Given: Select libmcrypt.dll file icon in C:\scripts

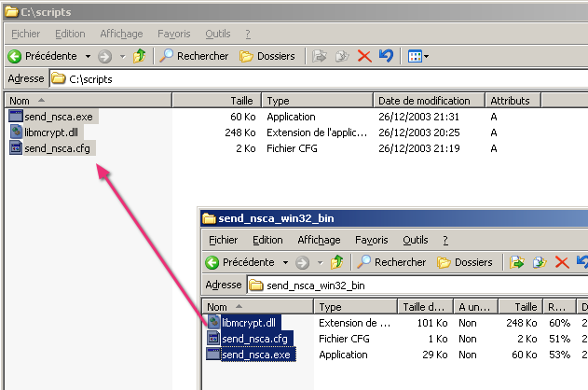Looking at the screenshot, I should click(15, 132).
